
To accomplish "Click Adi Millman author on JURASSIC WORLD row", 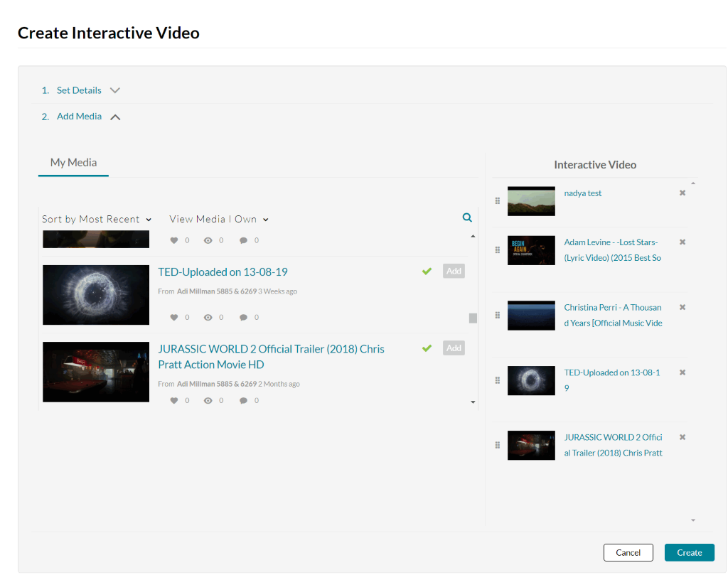I will [217, 384].
